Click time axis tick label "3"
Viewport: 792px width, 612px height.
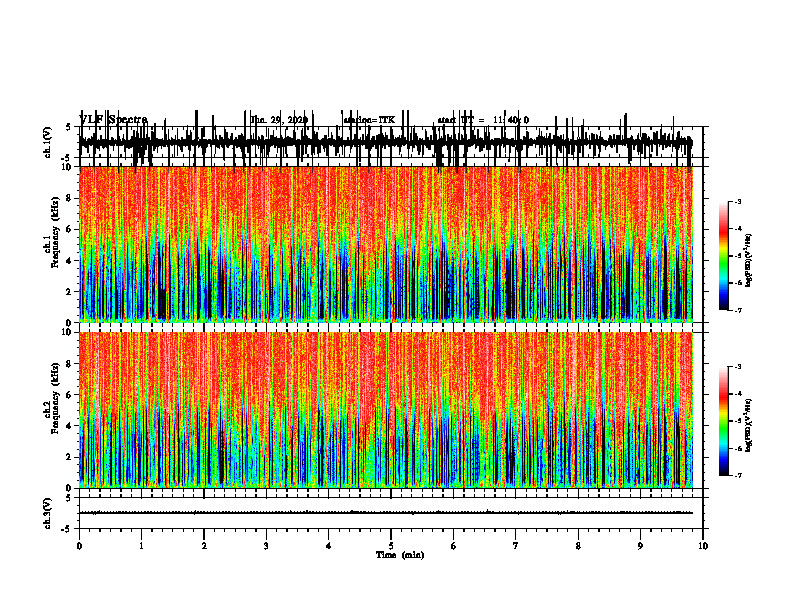pos(266,546)
